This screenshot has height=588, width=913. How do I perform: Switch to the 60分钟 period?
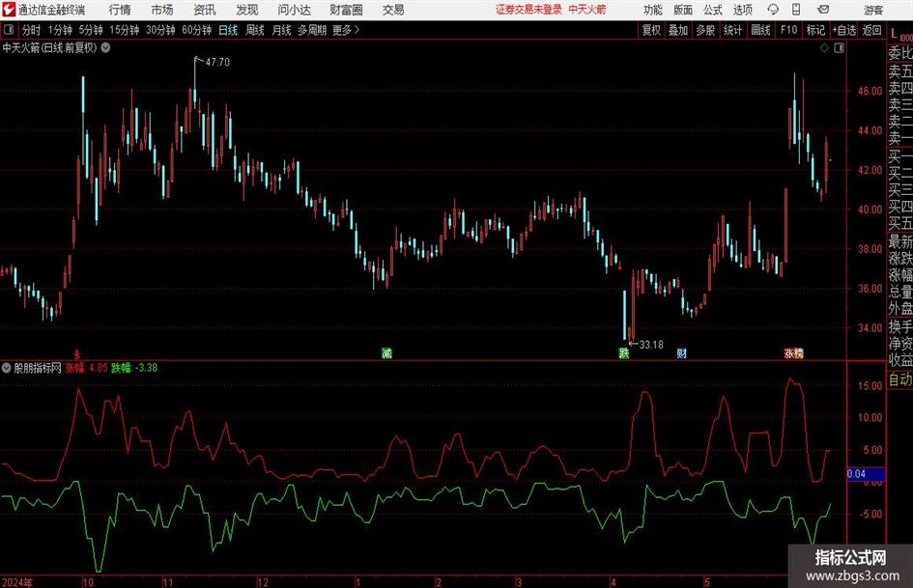[197, 30]
